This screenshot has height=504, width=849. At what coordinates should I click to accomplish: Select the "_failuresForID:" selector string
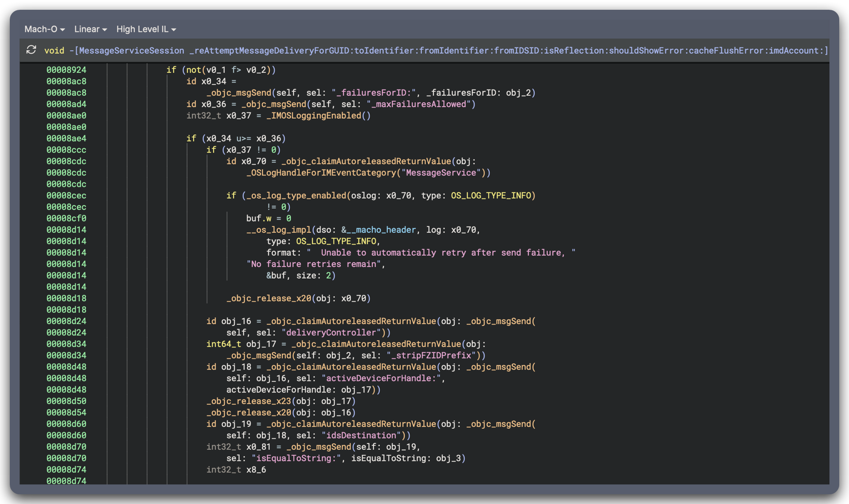374,93
